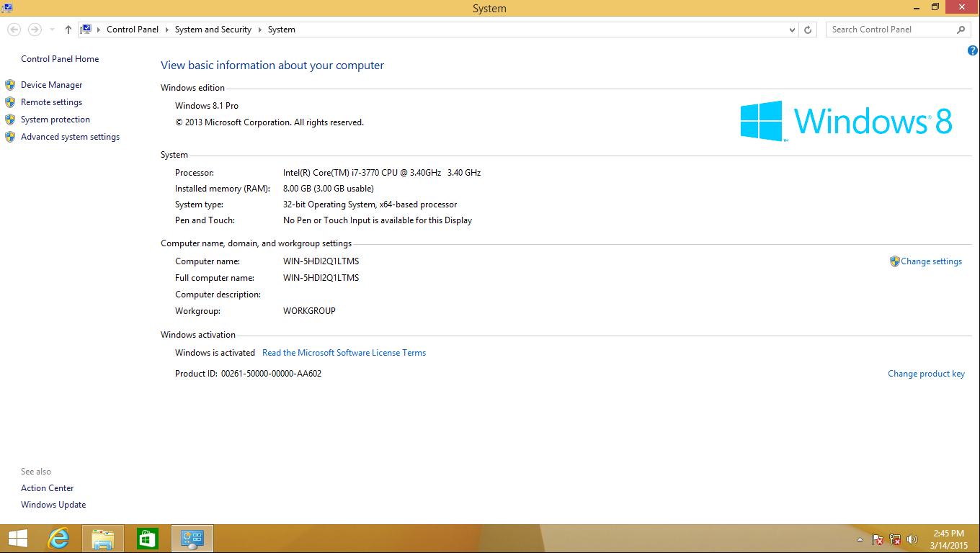980x553 pixels.
Task: Click the computer icon in address bar
Action: [86, 30]
